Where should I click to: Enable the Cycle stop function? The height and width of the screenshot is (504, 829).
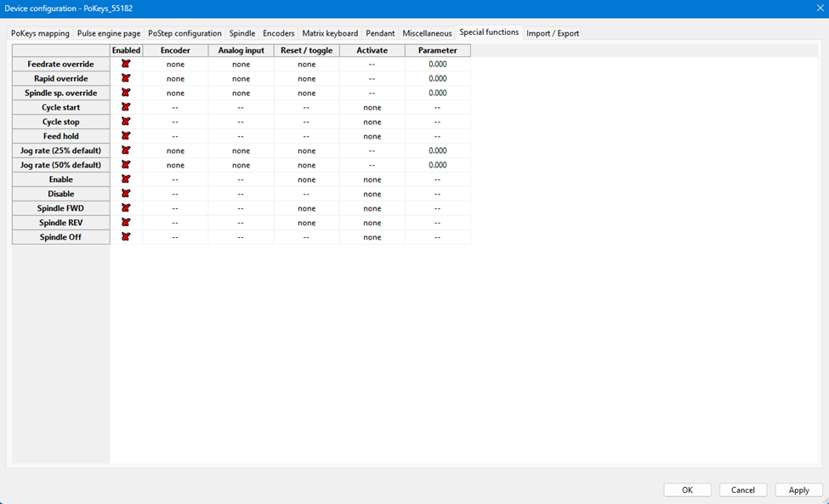tap(126, 122)
